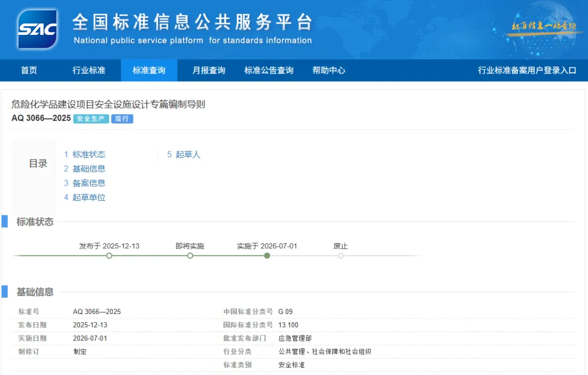Image resolution: width=588 pixels, height=375 pixels.
Task: Open 帮助中心 navigation item
Action: (x=328, y=70)
